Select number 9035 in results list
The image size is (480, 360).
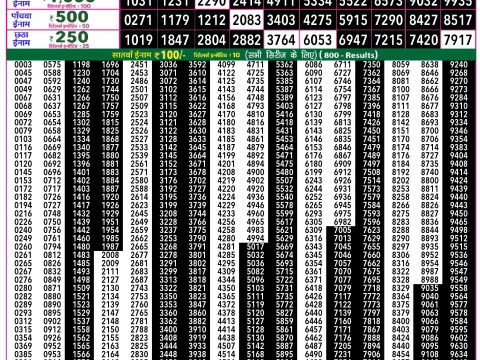click(x=429, y=288)
